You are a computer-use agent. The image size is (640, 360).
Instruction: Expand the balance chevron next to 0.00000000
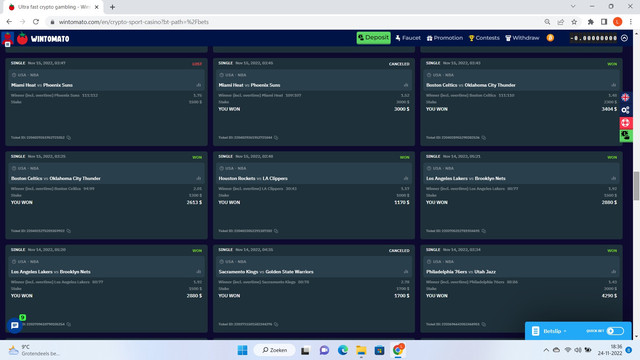tap(624, 38)
